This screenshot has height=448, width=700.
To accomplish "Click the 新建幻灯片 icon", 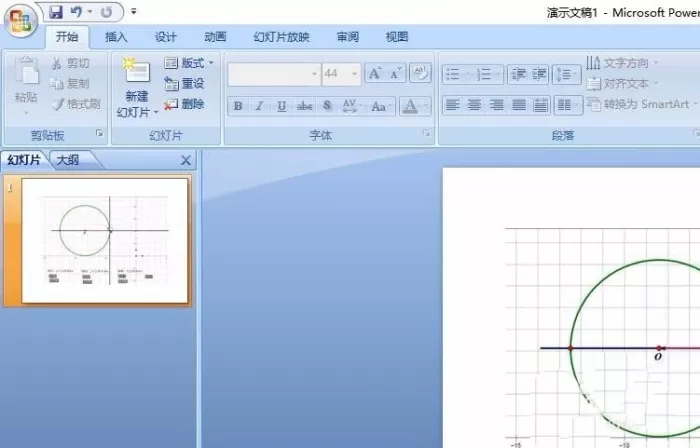I will (x=137, y=71).
